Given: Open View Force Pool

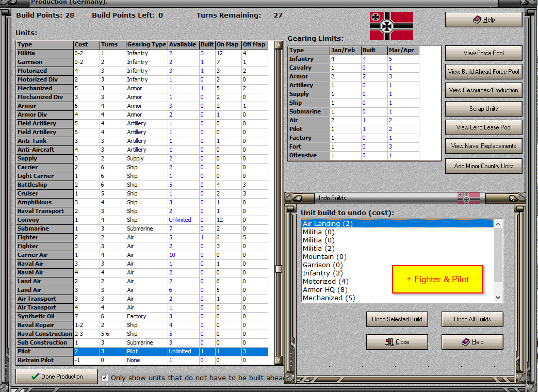Looking at the screenshot, I should (x=484, y=53).
